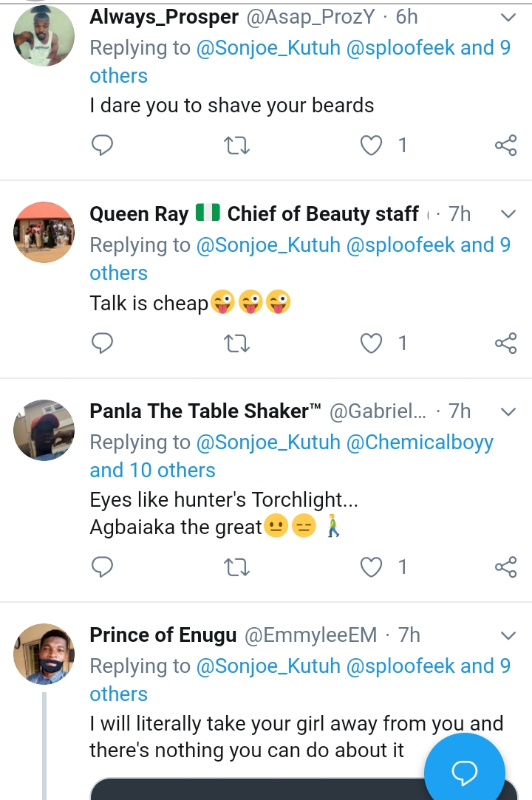Screen dimensions: 532x800
Task: Share Always_Prosper's tweet
Action: [505, 146]
